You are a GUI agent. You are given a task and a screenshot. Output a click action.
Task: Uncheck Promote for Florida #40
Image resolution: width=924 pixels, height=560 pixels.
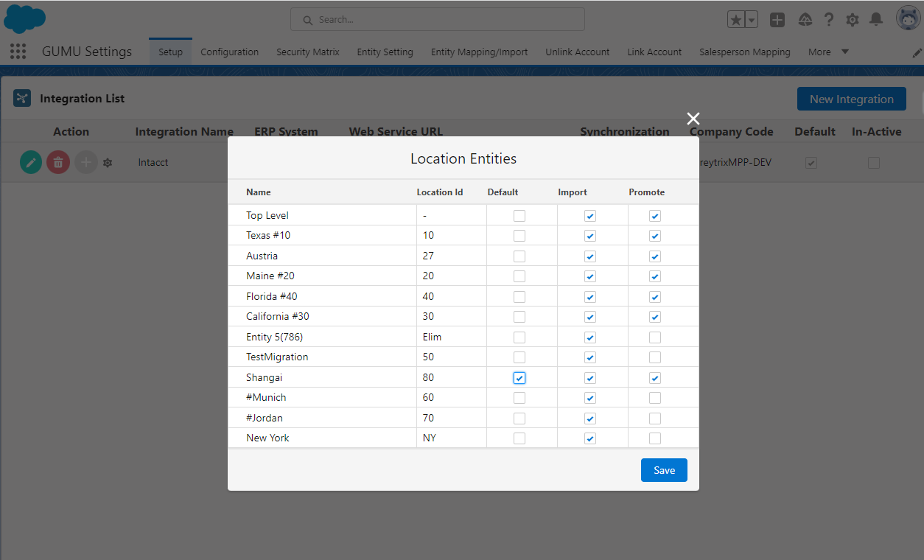655,297
